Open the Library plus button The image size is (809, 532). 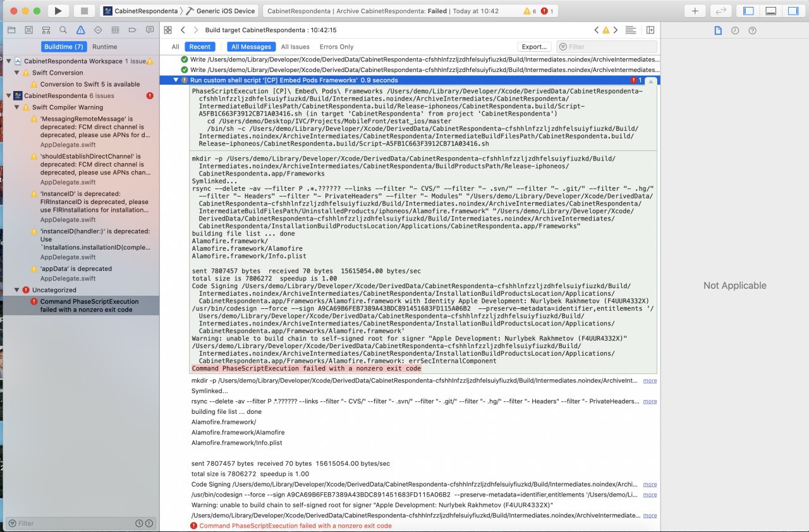(695, 11)
